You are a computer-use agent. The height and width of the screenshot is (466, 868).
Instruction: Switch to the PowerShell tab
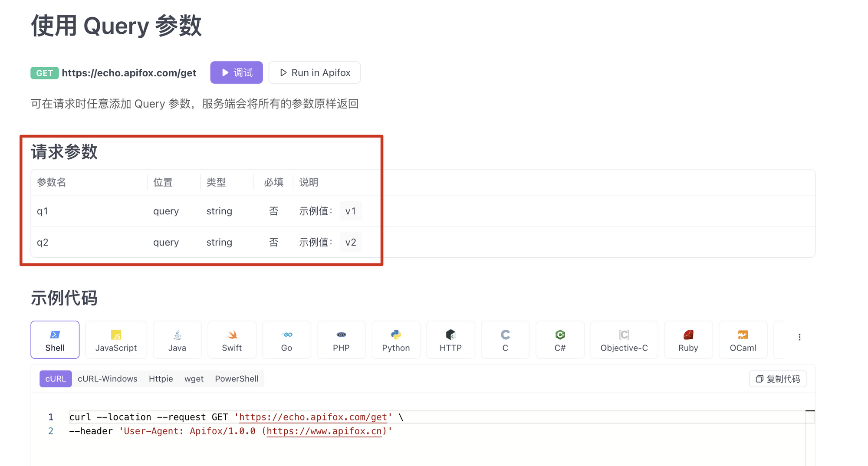coord(237,378)
